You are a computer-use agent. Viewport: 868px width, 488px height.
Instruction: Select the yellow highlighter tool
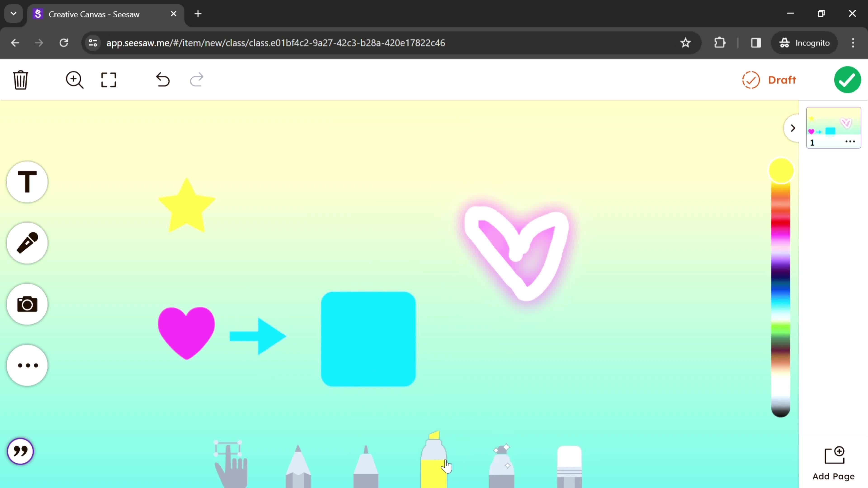tap(434, 460)
